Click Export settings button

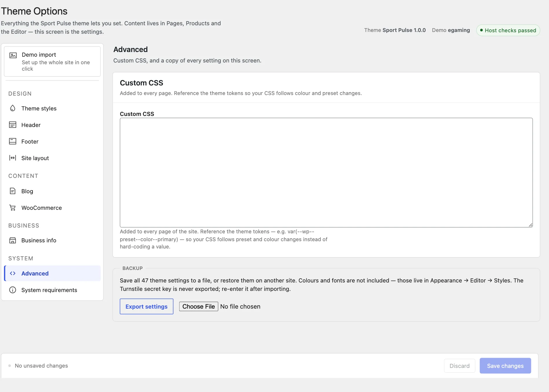[x=146, y=306]
